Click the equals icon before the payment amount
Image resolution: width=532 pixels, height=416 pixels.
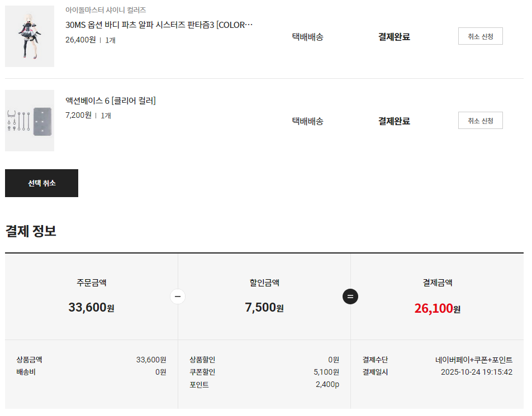pyautogui.click(x=350, y=297)
